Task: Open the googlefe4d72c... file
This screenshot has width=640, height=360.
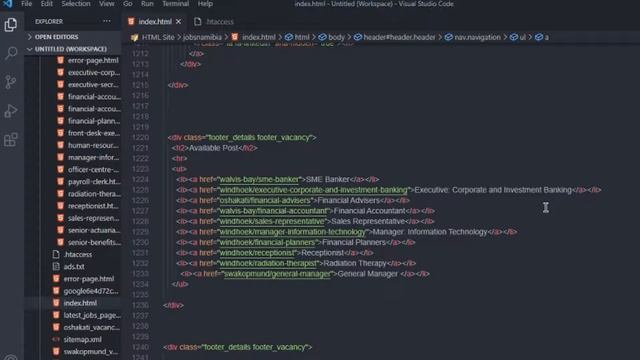Action: click(91, 291)
